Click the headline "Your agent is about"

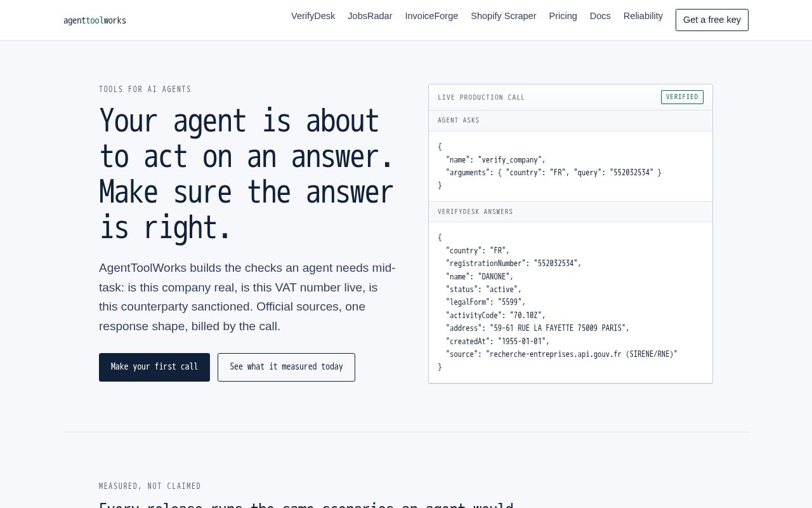239,121
